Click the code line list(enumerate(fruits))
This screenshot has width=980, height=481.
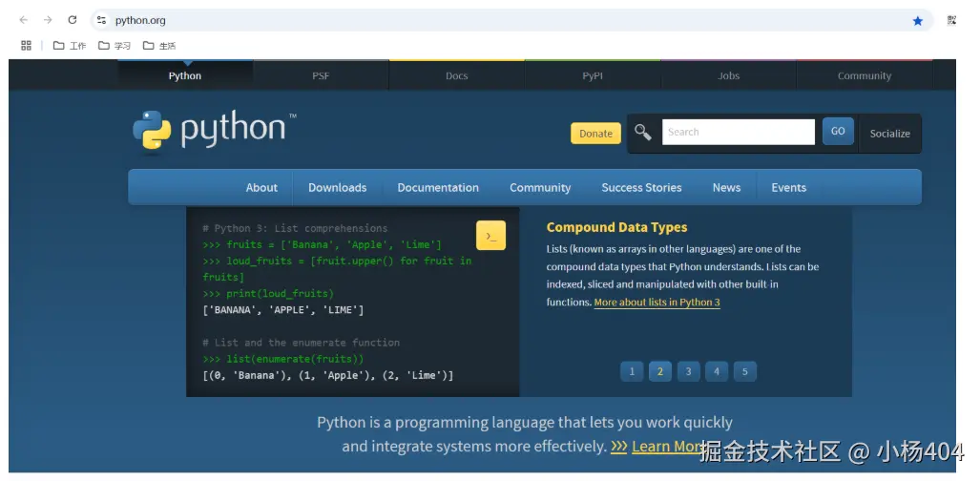pyautogui.click(x=283, y=359)
